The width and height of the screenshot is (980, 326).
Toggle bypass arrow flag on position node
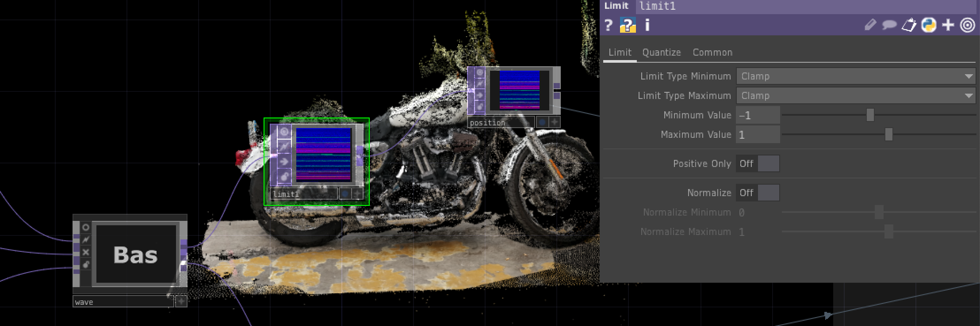(x=479, y=95)
